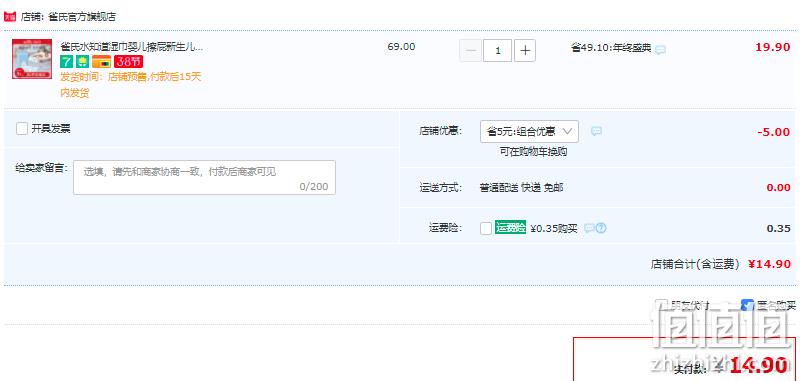The width and height of the screenshot is (800, 381).
Task: Click the comment bubble icon beside ¥0.35购买
Action: pos(589,228)
